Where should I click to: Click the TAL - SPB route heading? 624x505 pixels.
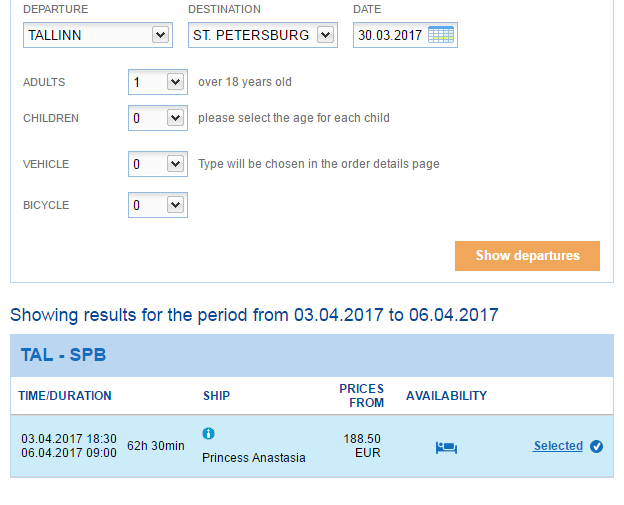coord(64,355)
